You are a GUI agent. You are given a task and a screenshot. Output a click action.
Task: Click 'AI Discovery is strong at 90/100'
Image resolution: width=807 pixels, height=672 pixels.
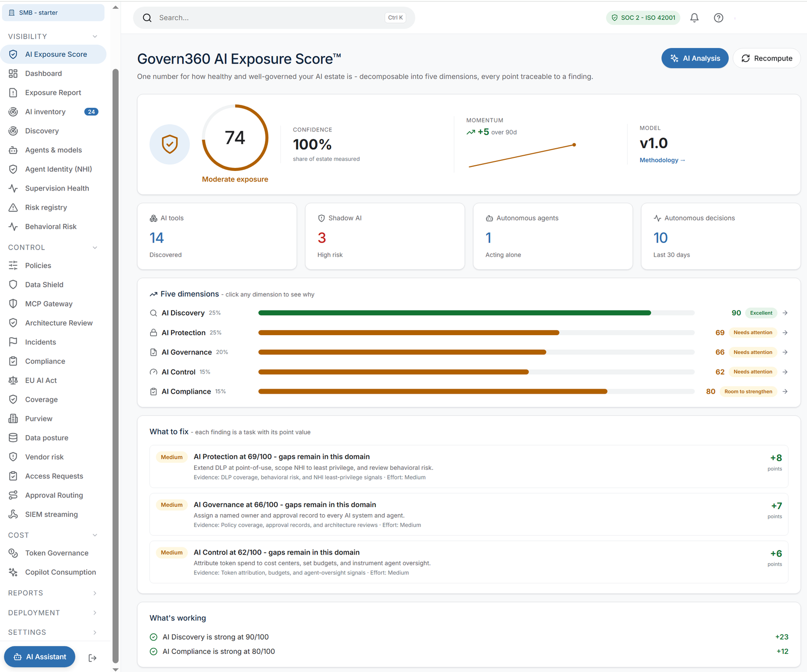(215, 637)
